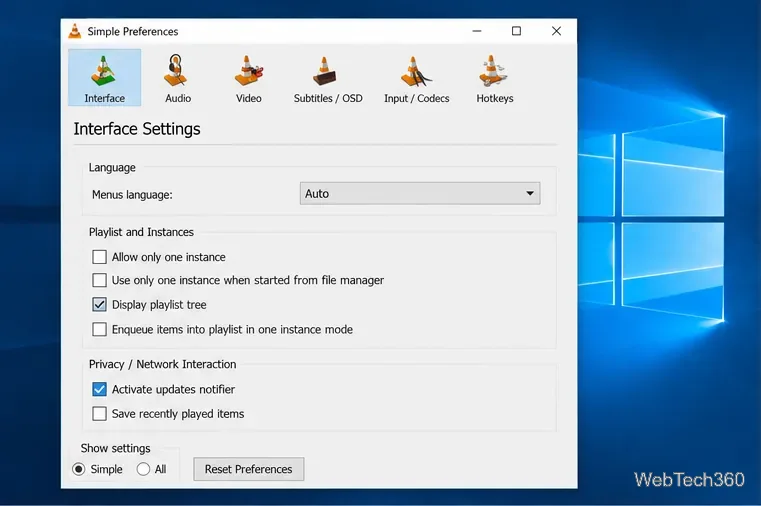Close the Simple Preferences window
This screenshot has width=761, height=506.
[x=556, y=31]
